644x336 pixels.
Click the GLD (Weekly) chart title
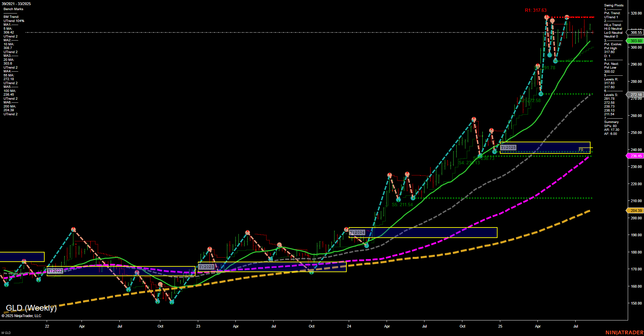(x=31, y=308)
